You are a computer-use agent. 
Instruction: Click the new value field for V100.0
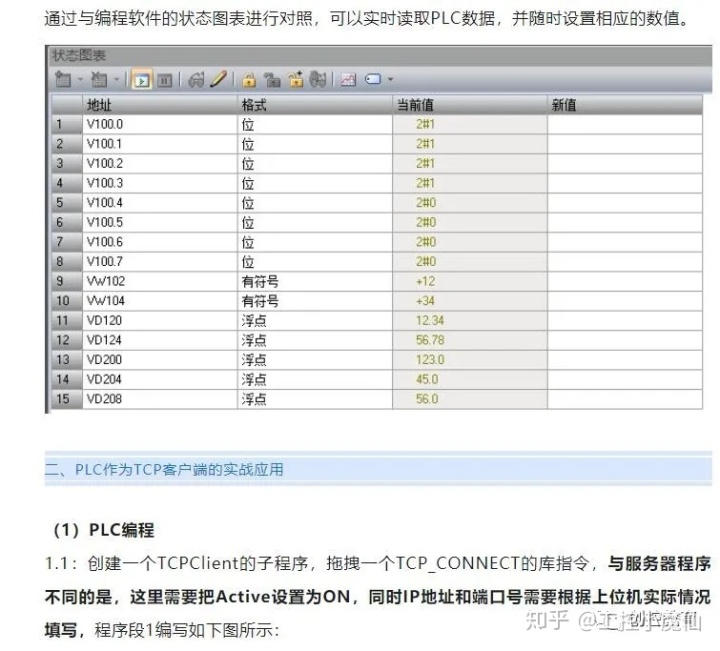(625, 124)
